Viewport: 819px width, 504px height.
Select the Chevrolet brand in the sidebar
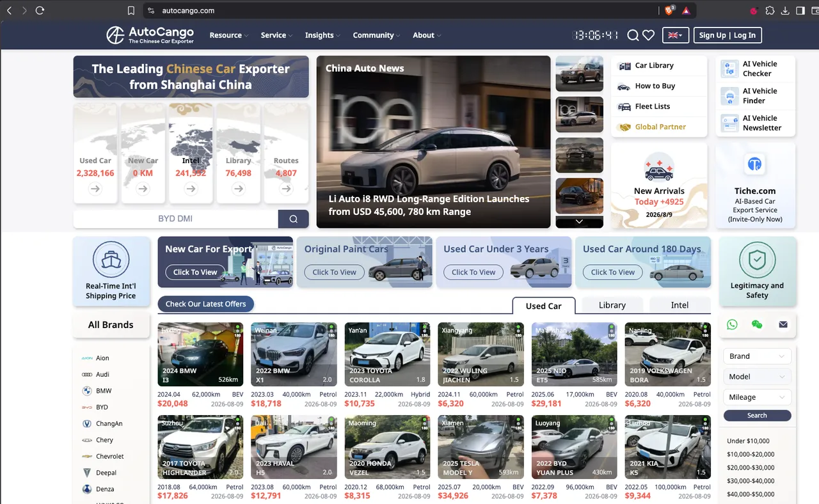102,456
